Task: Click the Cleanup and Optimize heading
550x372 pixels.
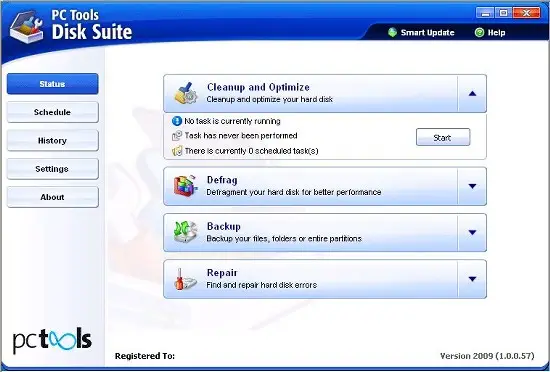Action: [x=258, y=87]
